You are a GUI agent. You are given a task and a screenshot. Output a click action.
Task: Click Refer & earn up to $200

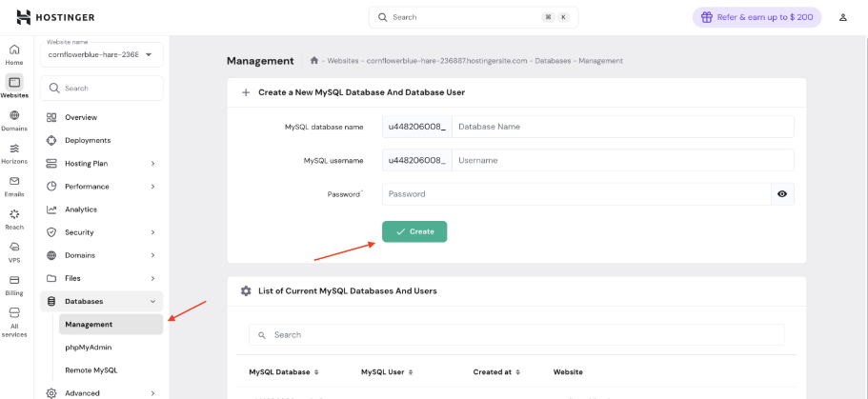tap(757, 17)
